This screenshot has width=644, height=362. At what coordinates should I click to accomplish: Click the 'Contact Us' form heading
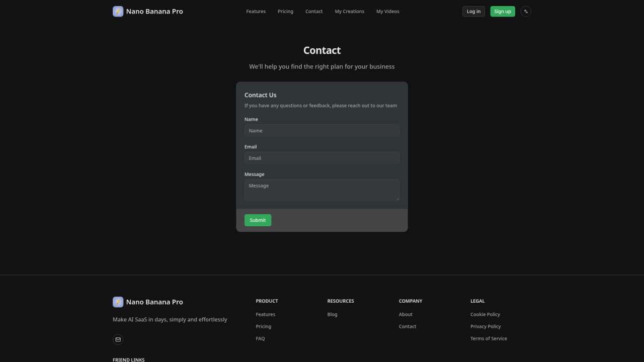click(260, 95)
